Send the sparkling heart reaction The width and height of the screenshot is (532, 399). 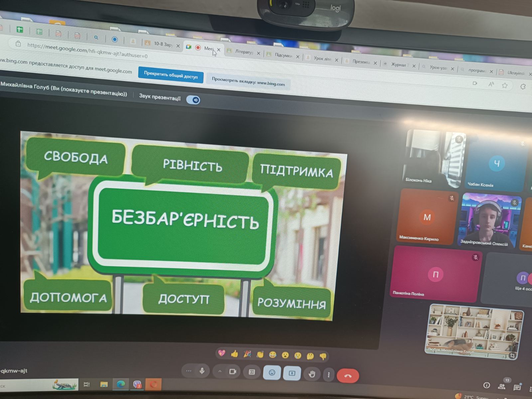[x=222, y=353]
